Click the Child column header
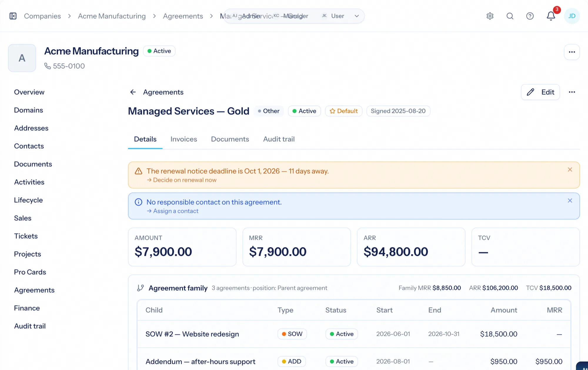The width and height of the screenshot is (588, 370). click(154, 310)
